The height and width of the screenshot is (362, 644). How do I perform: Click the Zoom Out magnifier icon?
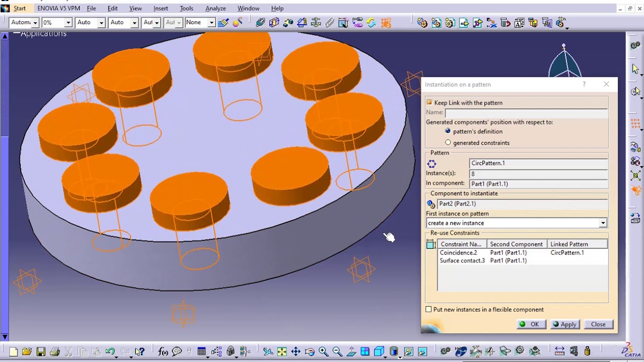(337, 352)
